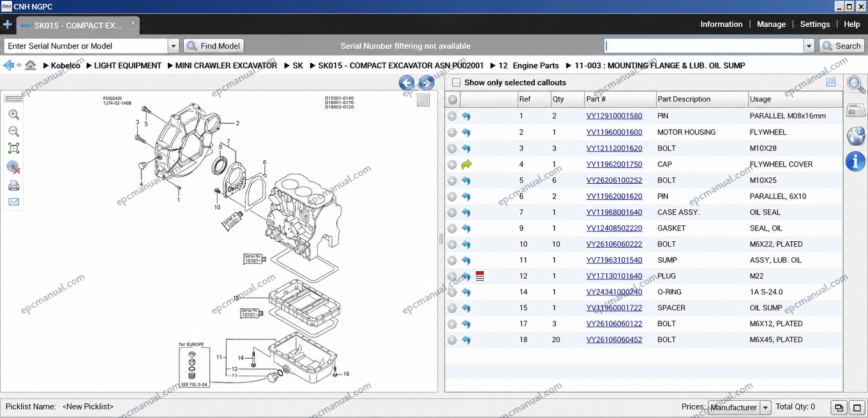Open the notes icon on PLUG row
The image size is (868, 418).
click(480, 276)
